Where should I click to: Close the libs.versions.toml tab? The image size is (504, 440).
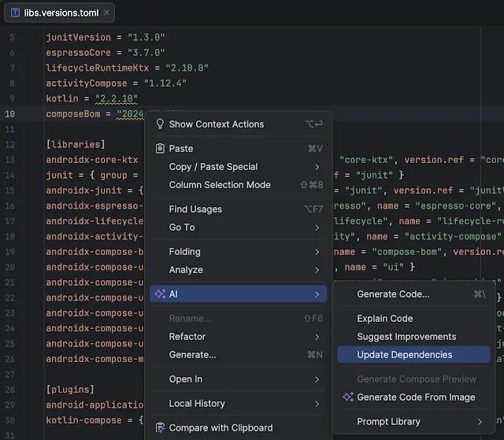[107, 12]
